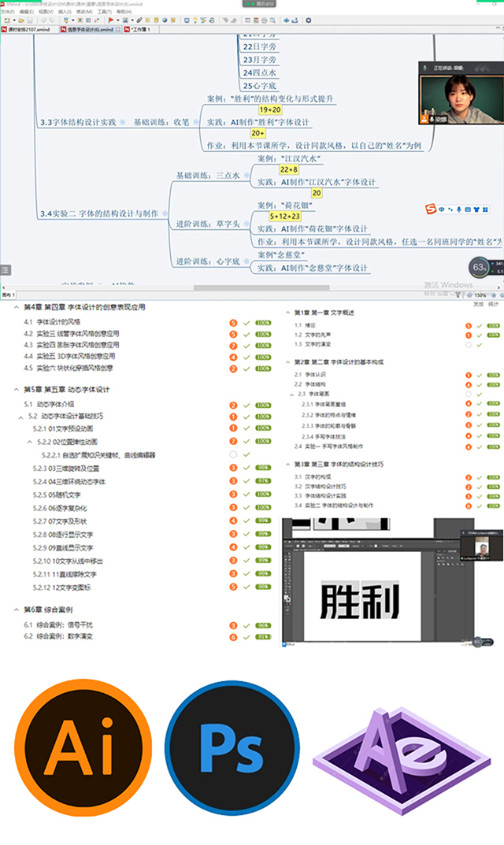The image size is (504, 845).
Task: Open the 编辑(E) menu in XMind
Action: click(x=26, y=12)
